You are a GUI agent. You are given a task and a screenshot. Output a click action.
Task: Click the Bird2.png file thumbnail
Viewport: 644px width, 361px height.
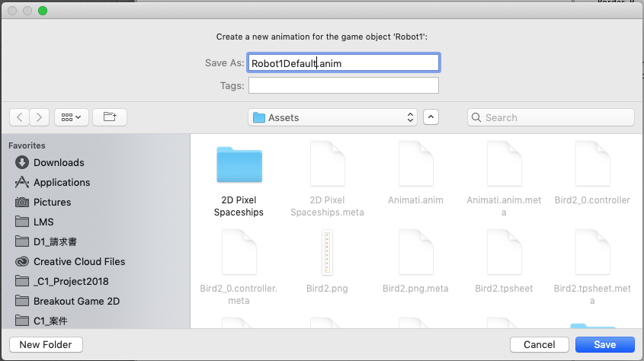(327, 254)
